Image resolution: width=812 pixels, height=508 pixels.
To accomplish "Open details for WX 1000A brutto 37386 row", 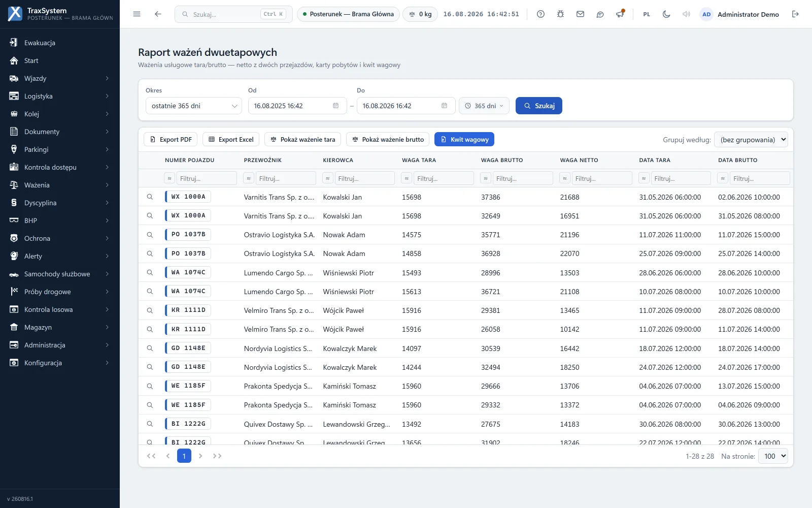I will coord(150,197).
